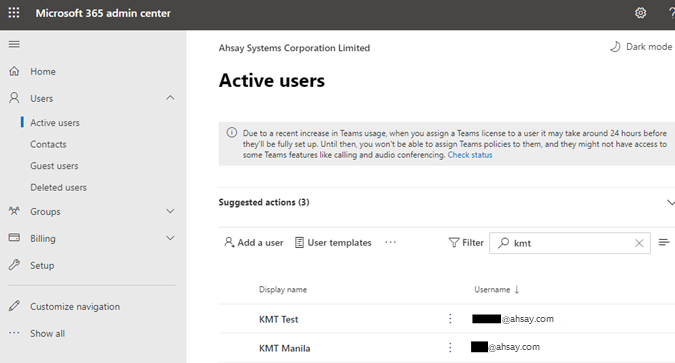
Task: Click the Home house icon
Action: pyautogui.click(x=14, y=71)
